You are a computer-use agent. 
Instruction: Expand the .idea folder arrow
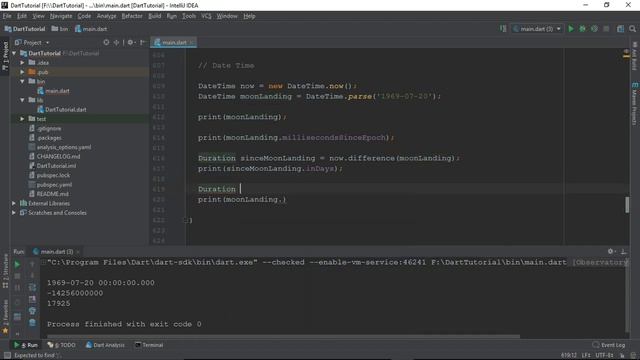click(x=22, y=62)
